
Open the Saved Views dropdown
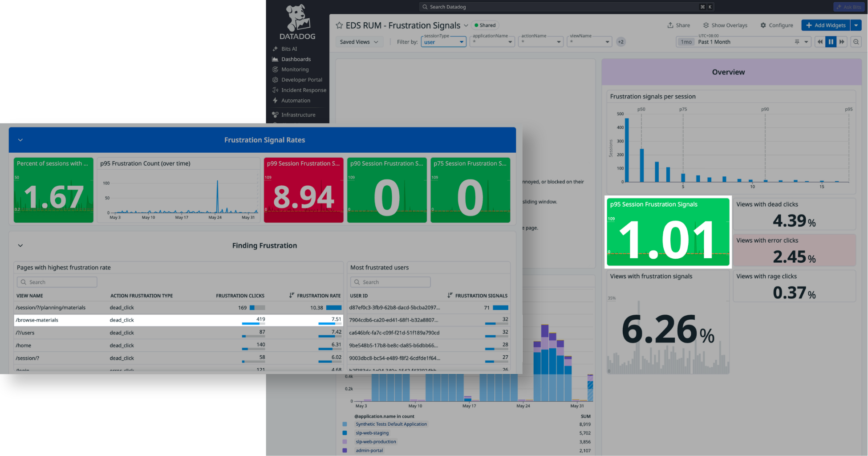[x=359, y=42]
